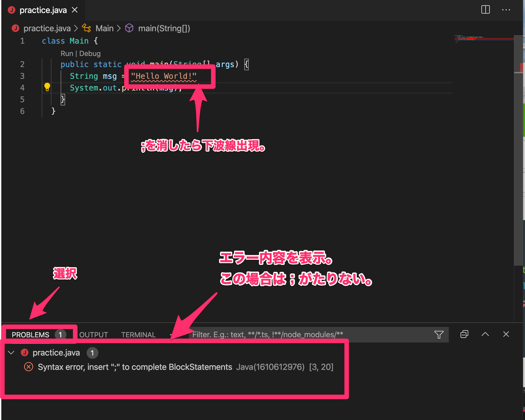The image size is (525, 420).
Task: Close the practice.java editor tab
Action: click(x=75, y=10)
